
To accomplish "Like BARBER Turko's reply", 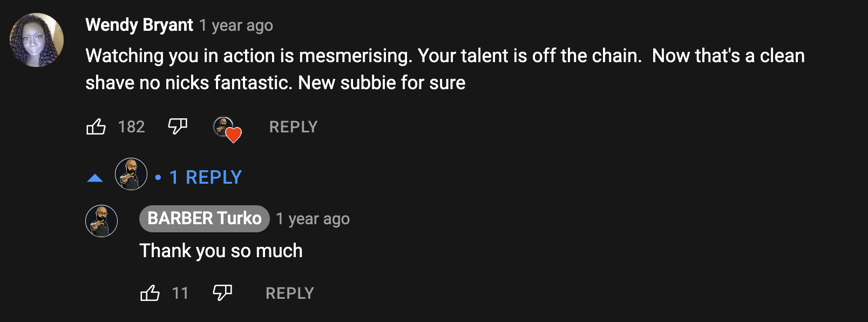I will point(150,293).
